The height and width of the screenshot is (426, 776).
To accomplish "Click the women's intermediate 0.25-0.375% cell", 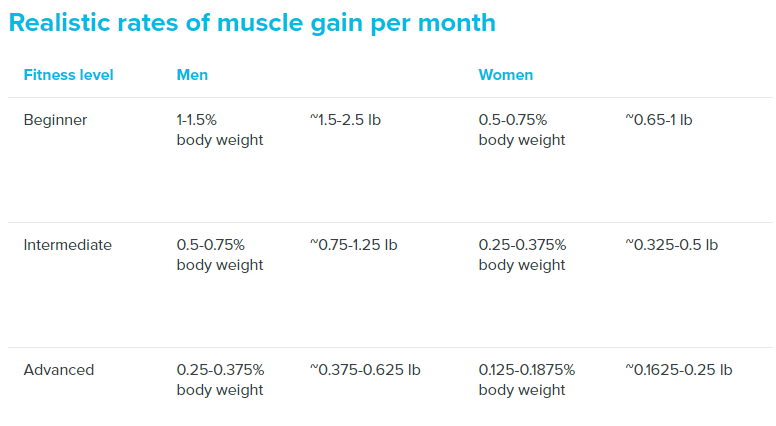I will (522, 255).
